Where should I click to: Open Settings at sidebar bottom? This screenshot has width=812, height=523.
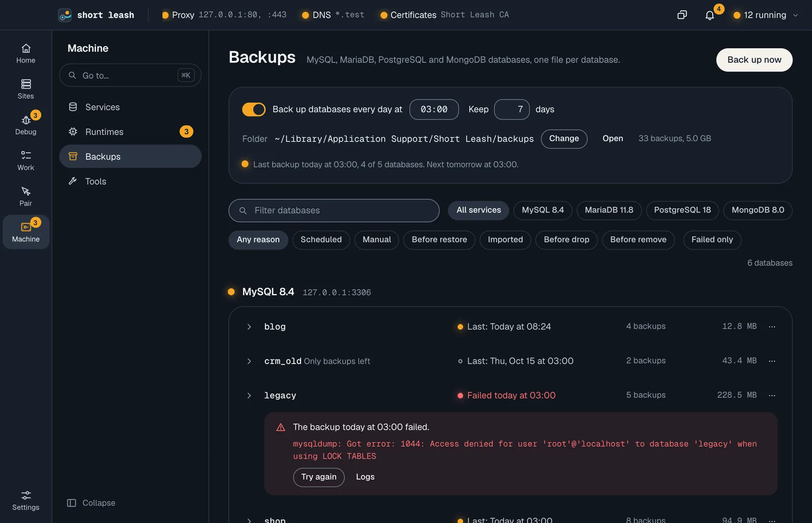point(26,501)
